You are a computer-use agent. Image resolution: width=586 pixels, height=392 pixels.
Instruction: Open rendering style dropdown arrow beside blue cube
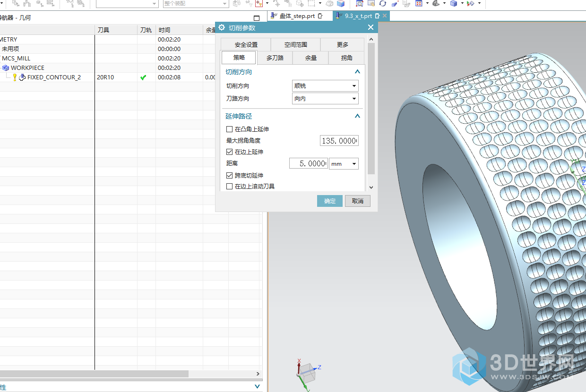[x=462, y=3]
